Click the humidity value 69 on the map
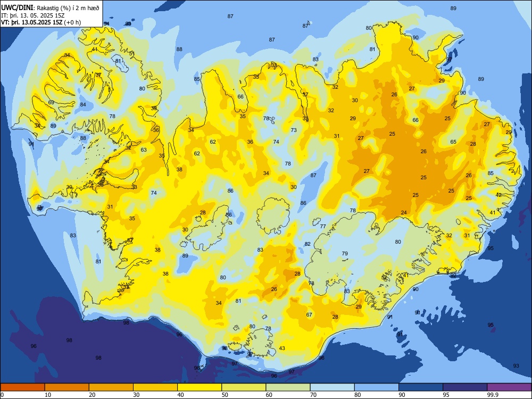This screenshot has width=532, height=399. point(51,103)
